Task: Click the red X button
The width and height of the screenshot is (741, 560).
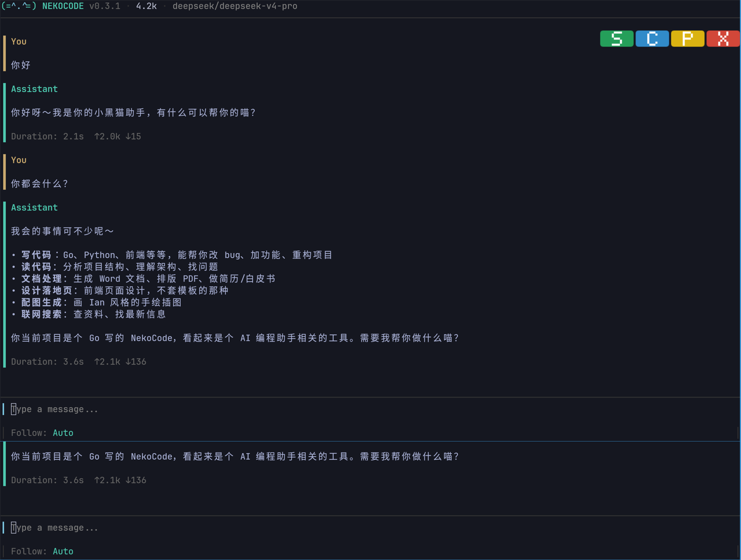Action: tap(723, 38)
